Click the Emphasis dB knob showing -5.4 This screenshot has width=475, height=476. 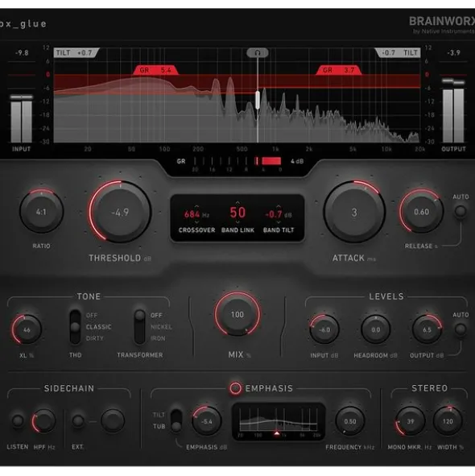207,421
